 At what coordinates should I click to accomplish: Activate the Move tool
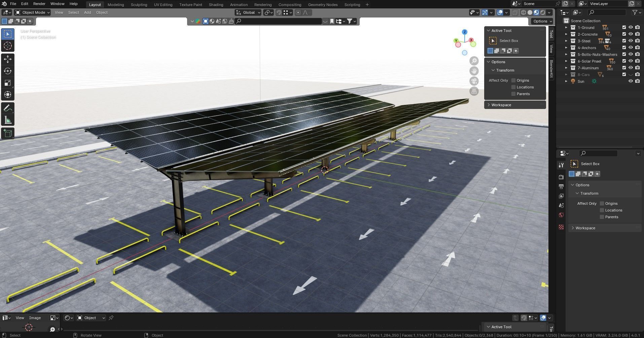click(8, 59)
